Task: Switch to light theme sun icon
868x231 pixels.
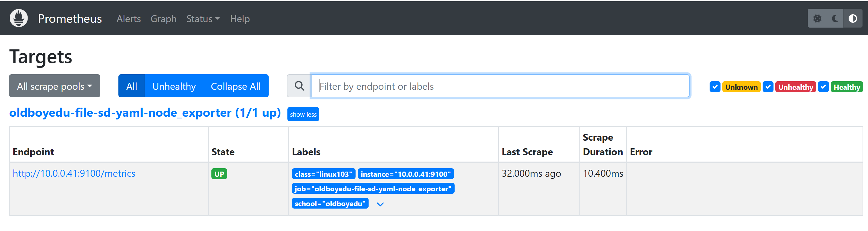Action: click(817, 18)
